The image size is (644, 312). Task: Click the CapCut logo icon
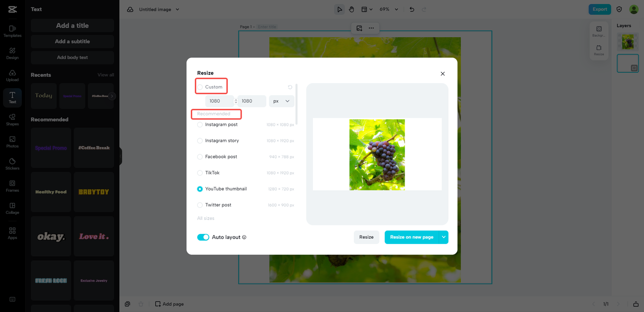(x=12, y=10)
